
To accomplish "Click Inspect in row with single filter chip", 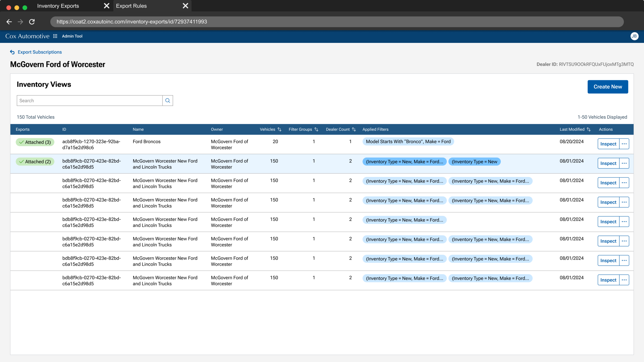I will (608, 221).
